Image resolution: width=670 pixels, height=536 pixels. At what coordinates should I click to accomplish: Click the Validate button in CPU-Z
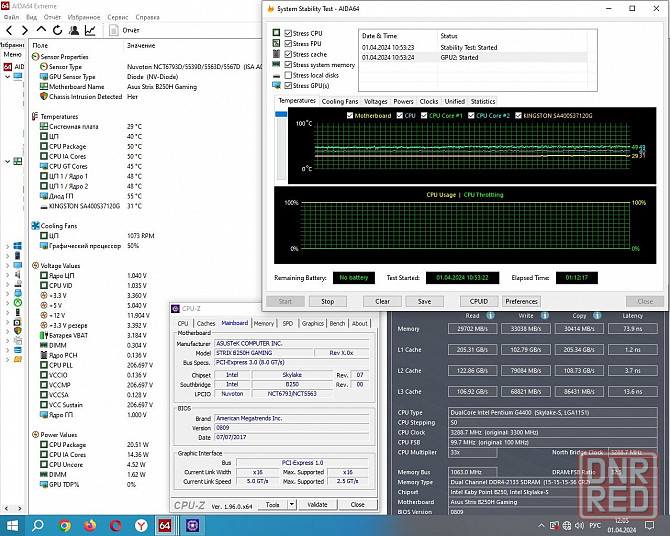[x=316, y=505]
